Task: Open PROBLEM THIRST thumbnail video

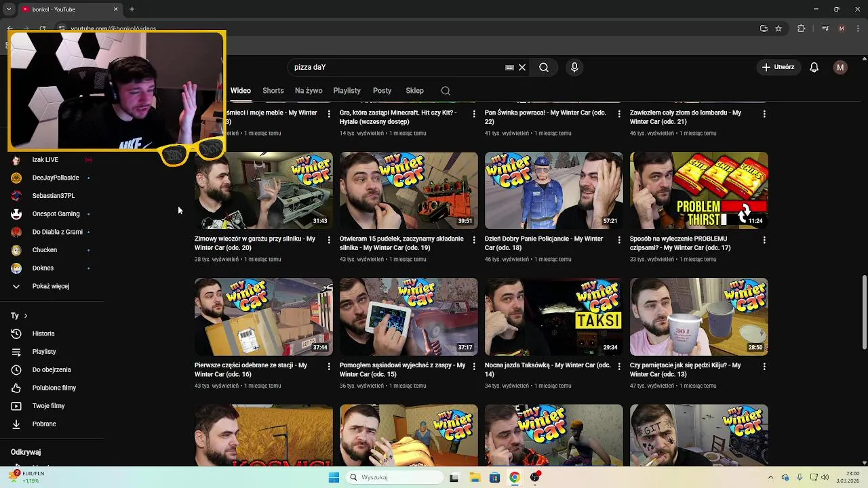Action: pos(698,190)
